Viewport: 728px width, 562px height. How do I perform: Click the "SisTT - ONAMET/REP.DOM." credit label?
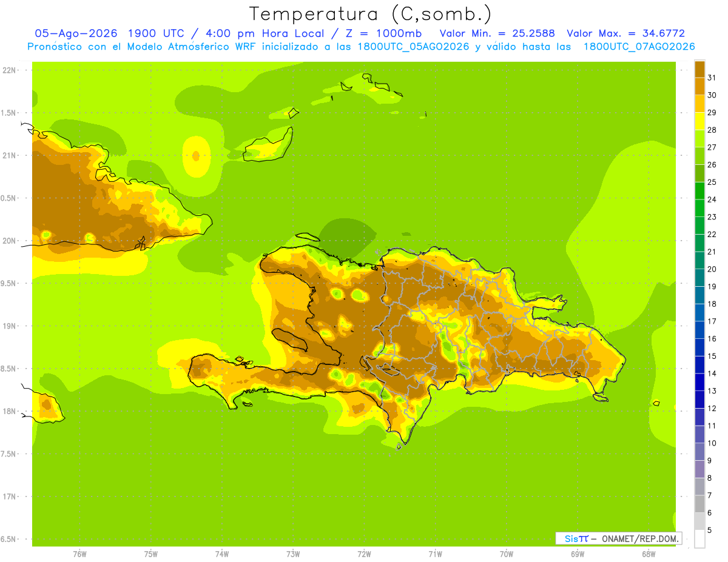pyautogui.click(x=619, y=538)
